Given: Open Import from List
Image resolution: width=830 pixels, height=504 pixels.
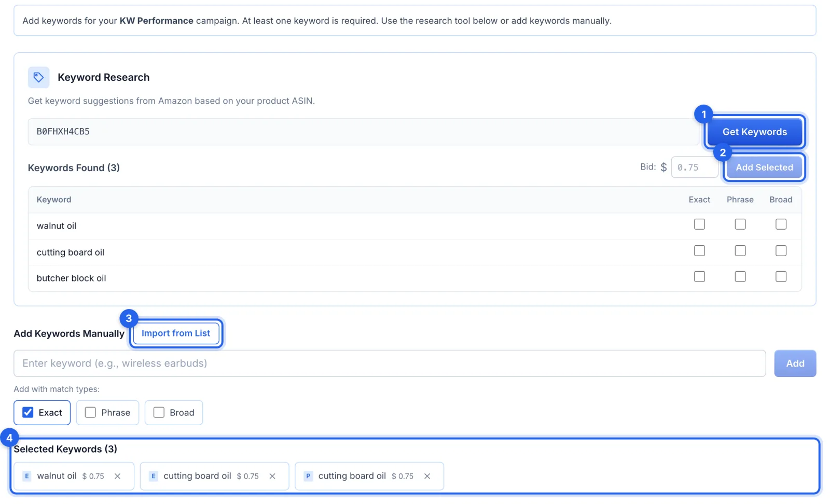Looking at the screenshot, I should click(x=176, y=333).
